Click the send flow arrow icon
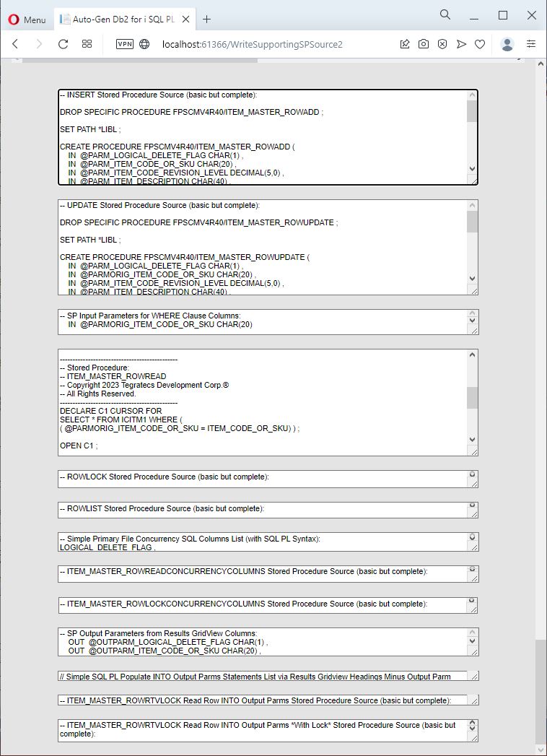 (x=461, y=44)
